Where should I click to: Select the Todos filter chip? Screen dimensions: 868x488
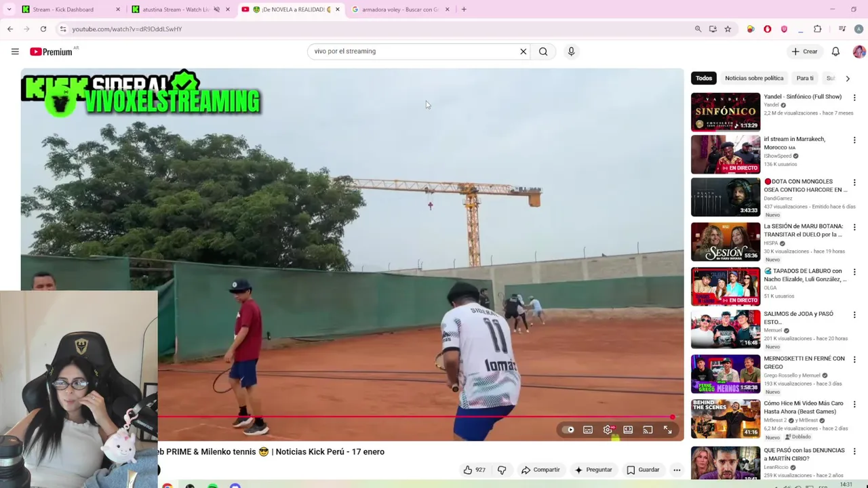pyautogui.click(x=704, y=78)
